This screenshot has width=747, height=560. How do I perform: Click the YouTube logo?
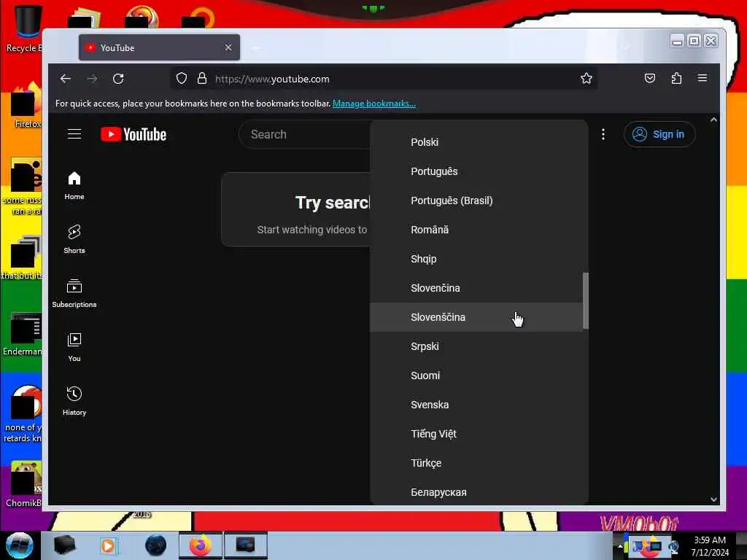coord(133,135)
